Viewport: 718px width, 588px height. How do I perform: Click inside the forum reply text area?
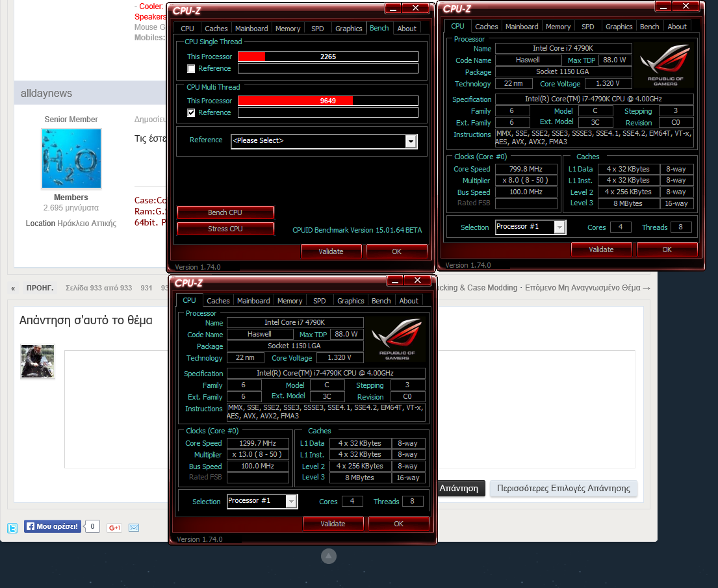(x=350, y=409)
